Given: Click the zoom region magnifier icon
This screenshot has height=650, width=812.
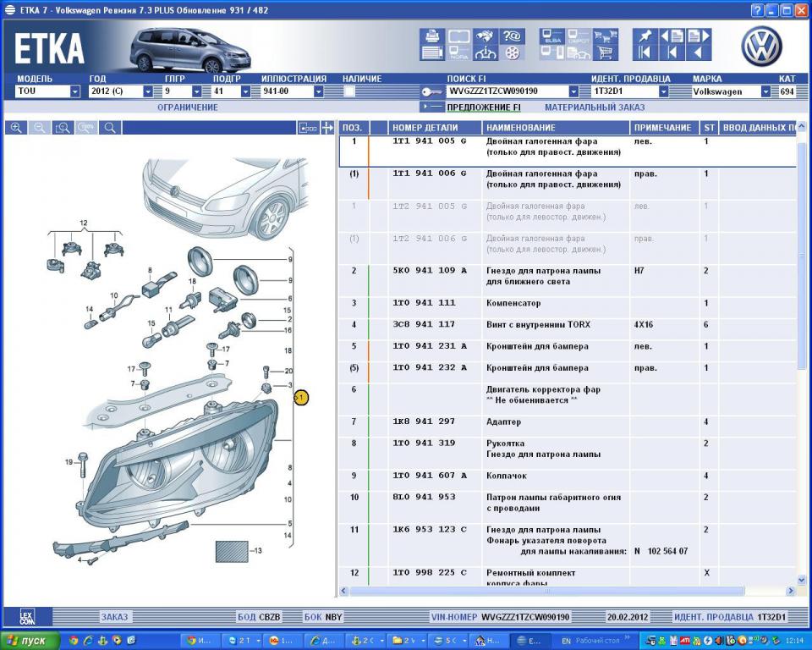Looking at the screenshot, I should [x=63, y=128].
